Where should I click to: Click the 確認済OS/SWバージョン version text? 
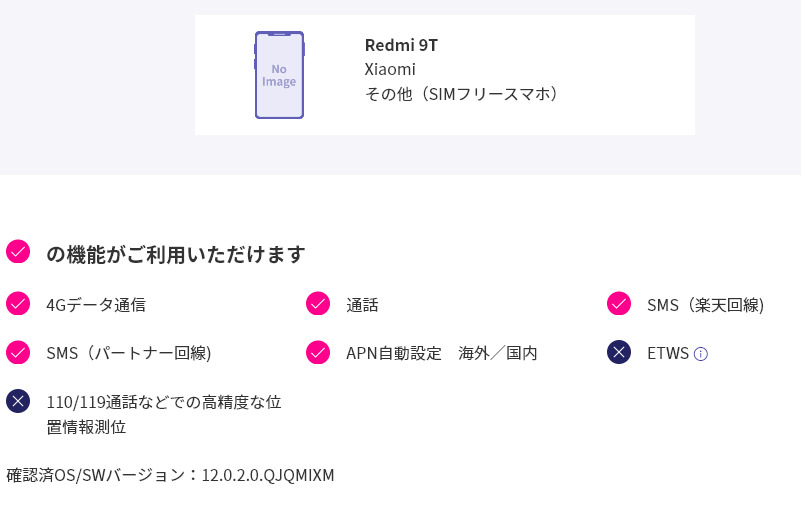pyautogui.click(x=170, y=475)
